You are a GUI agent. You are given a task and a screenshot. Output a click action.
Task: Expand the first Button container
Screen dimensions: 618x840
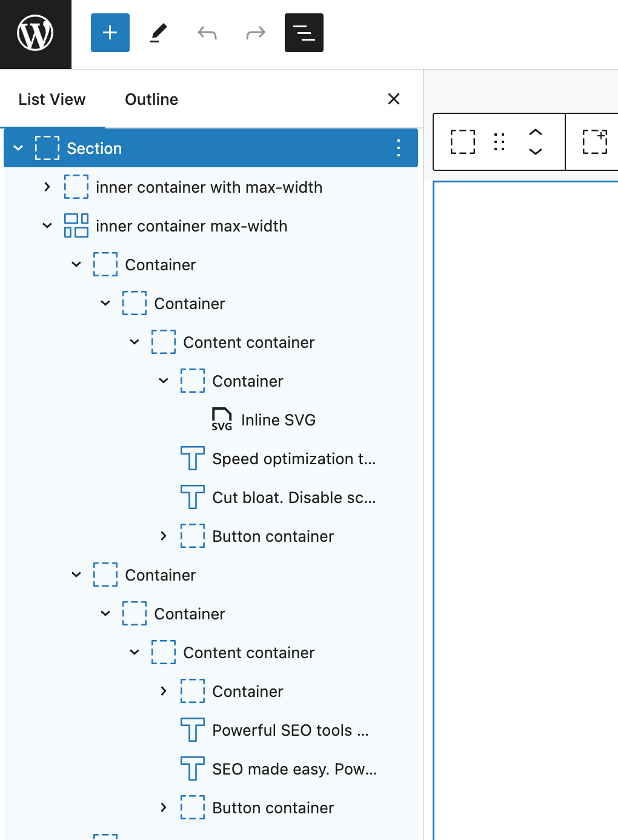pos(164,536)
